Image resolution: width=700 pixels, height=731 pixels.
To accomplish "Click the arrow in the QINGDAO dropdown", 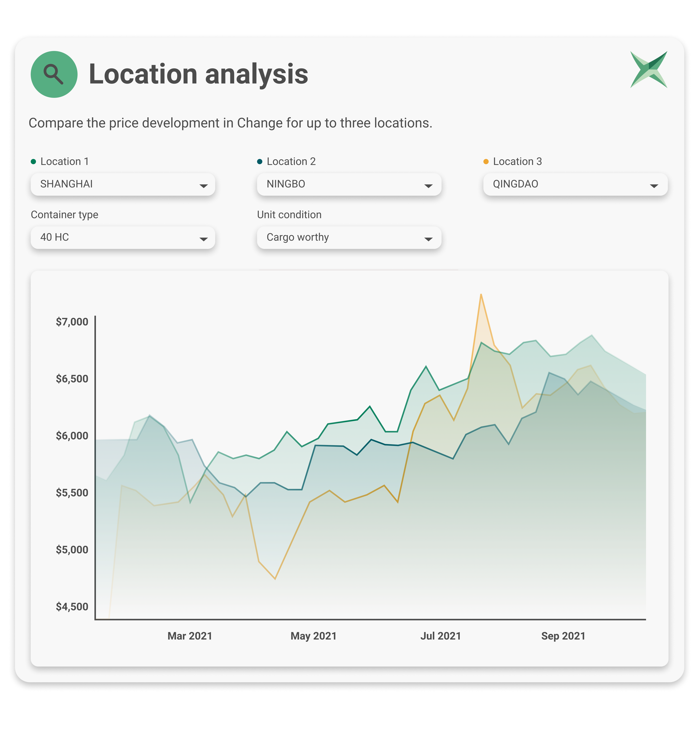I will pos(654,186).
